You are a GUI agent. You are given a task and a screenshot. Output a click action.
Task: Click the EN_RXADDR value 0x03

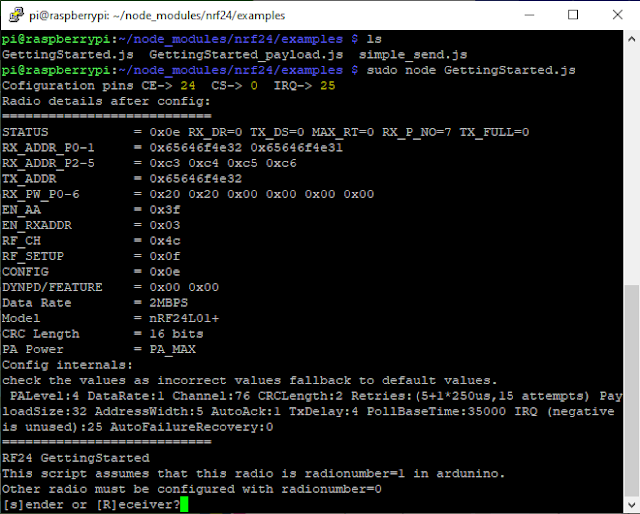164,225
